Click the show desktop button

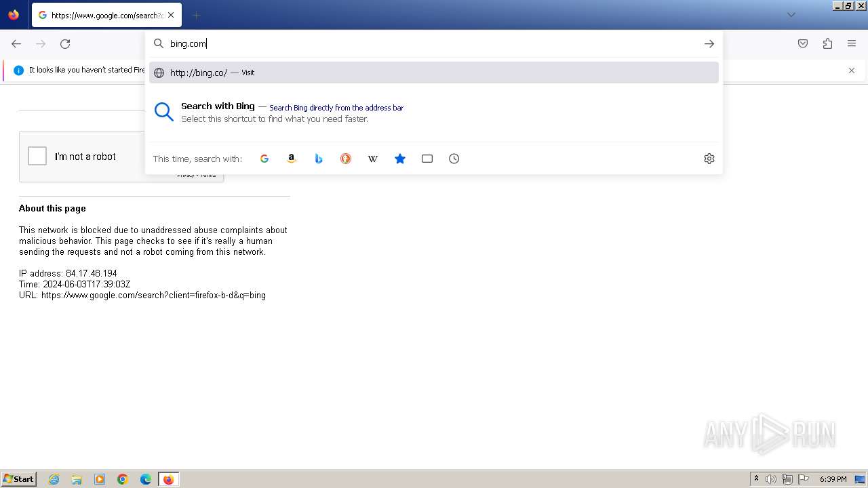point(860,479)
